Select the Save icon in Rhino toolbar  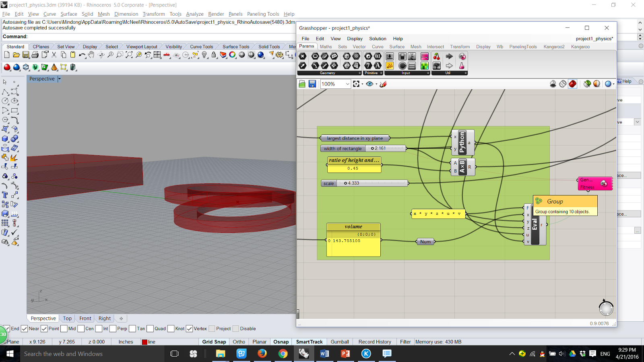pos(25,56)
